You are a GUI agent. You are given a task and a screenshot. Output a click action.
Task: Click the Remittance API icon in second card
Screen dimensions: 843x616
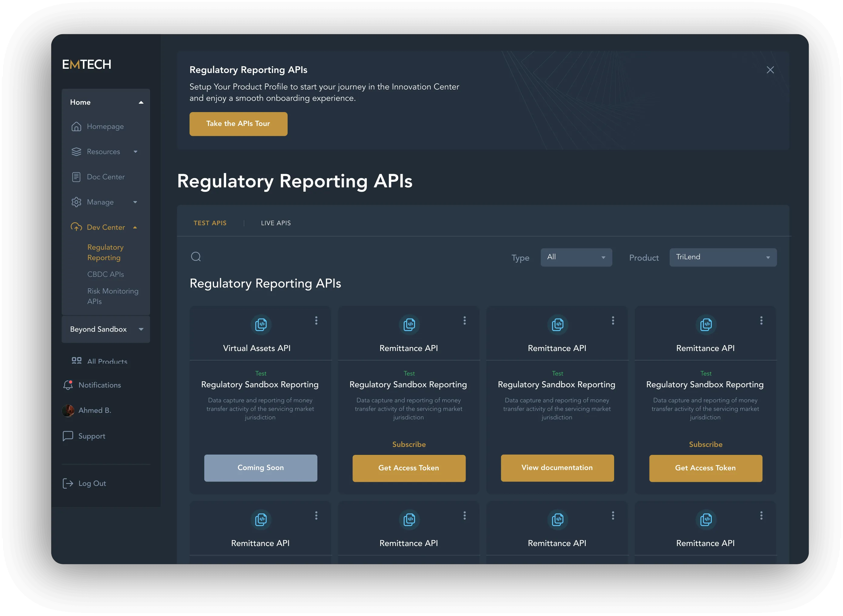(x=408, y=324)
